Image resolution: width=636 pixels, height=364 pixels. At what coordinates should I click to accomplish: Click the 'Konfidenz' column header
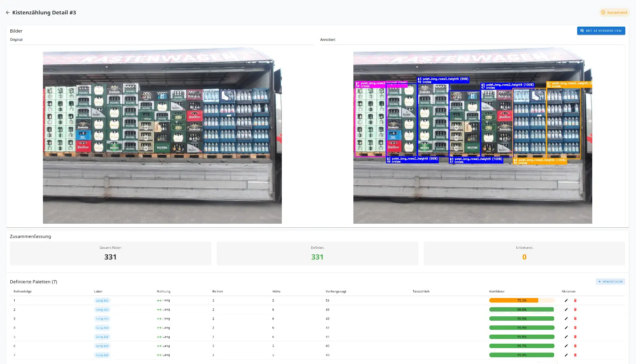[497, 291]
